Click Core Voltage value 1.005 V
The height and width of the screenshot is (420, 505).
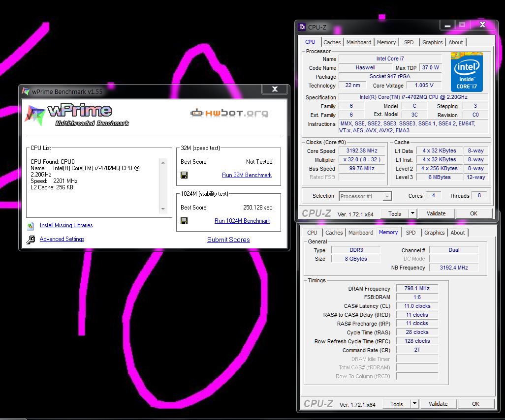pos(424,85)
